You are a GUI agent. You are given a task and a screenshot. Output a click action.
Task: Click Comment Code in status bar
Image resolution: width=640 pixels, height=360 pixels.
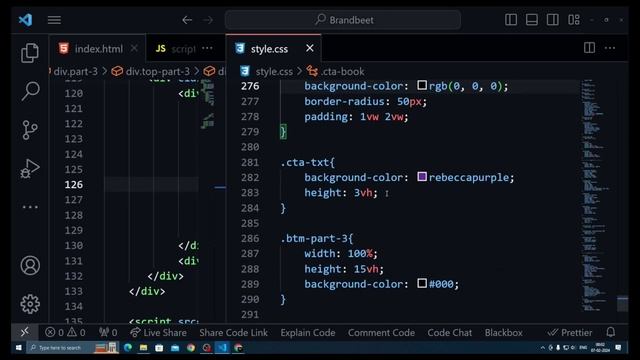tap(381, 332)
